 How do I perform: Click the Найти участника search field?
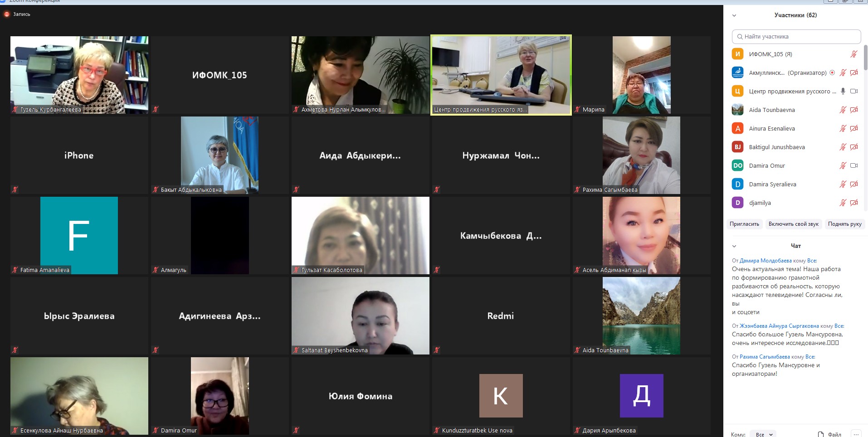(796, 36)
